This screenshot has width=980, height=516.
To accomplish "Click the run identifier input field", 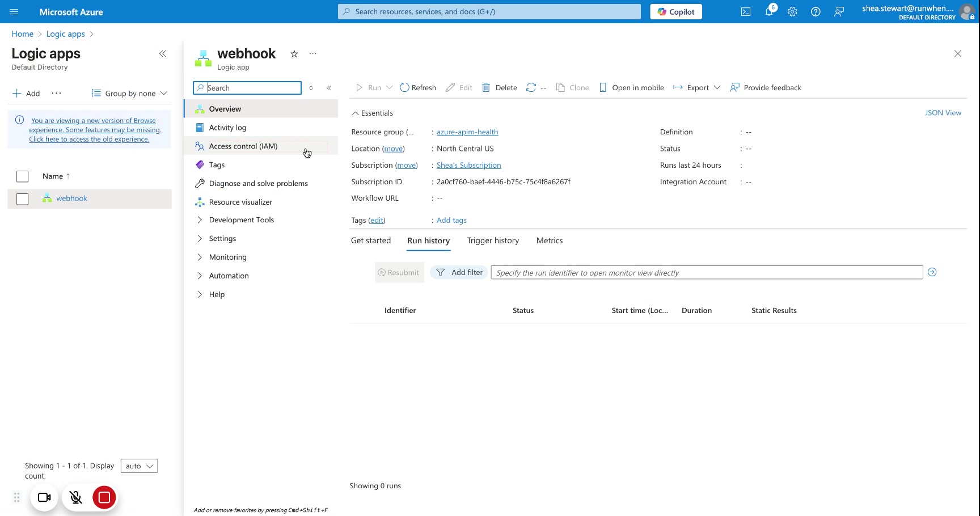I will pos(706,273).
